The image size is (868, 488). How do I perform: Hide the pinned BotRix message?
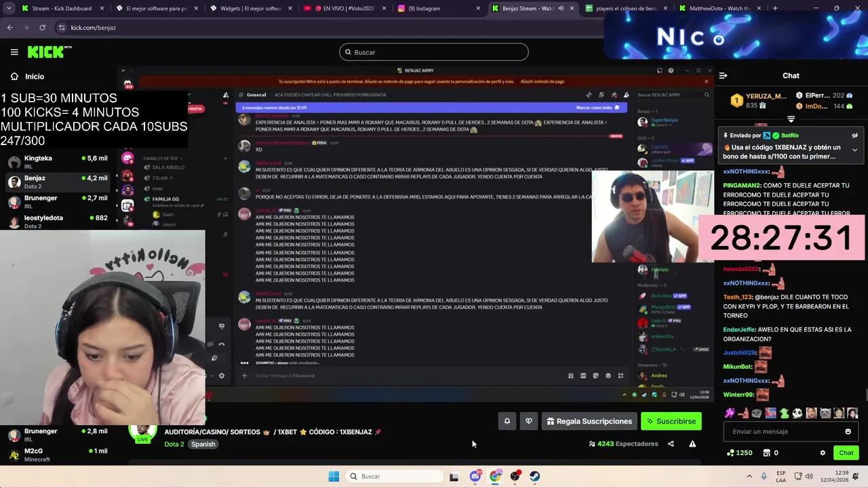tap(854, 136)
